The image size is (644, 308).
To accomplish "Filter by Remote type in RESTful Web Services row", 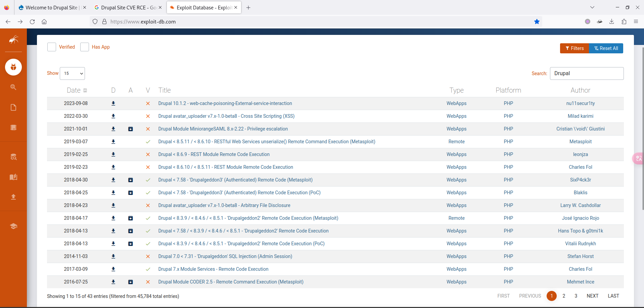I will coord(457,142).
